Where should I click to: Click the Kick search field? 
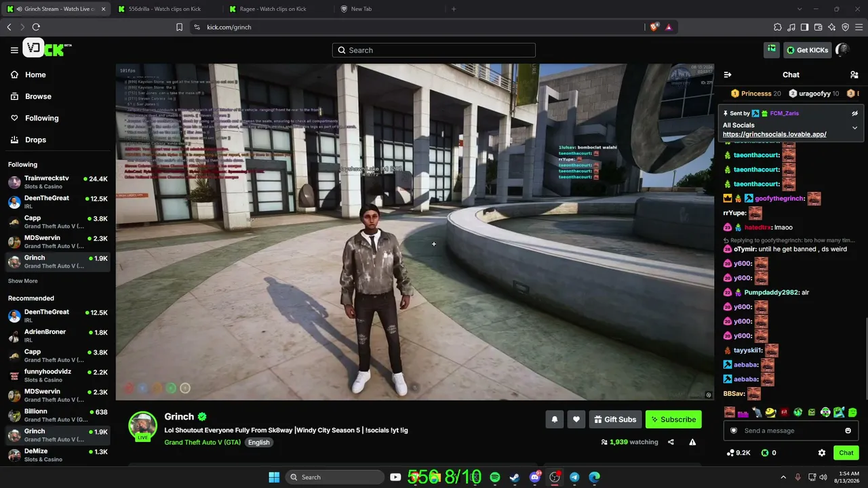(x=434, y=50)
